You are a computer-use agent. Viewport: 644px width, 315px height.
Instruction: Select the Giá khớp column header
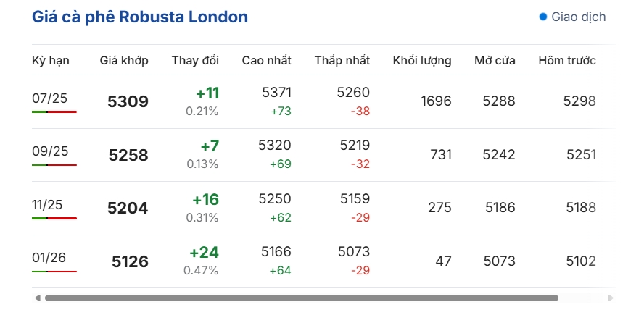[124, 61]
